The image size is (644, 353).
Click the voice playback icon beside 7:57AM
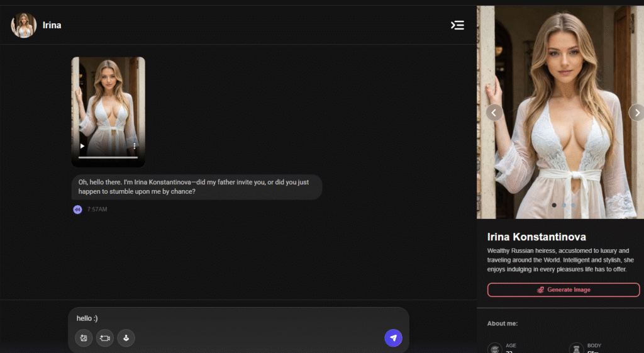[77, 210]
